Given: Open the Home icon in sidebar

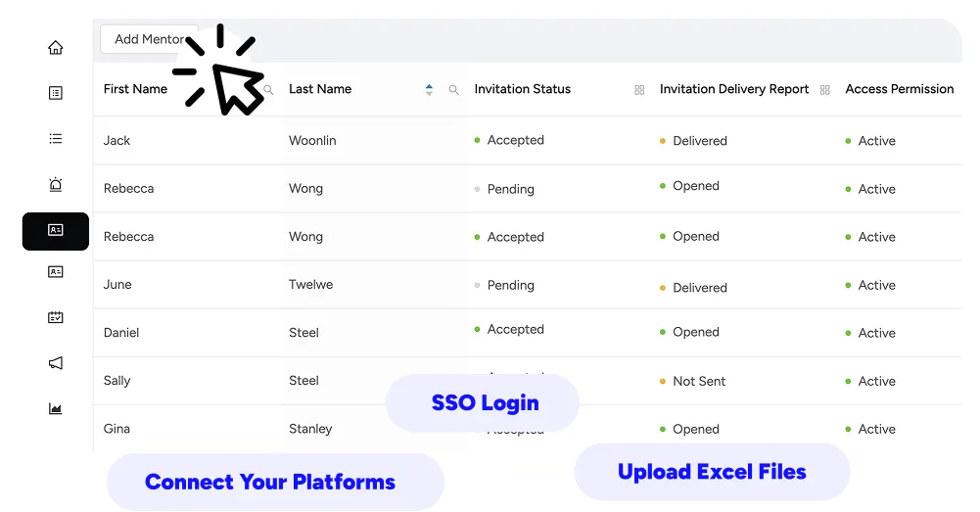Looking at the screenshot, I should 56,48.
